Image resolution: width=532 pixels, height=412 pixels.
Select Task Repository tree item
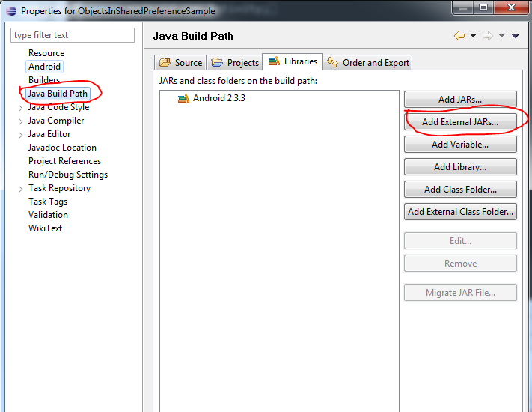[59, 188]
